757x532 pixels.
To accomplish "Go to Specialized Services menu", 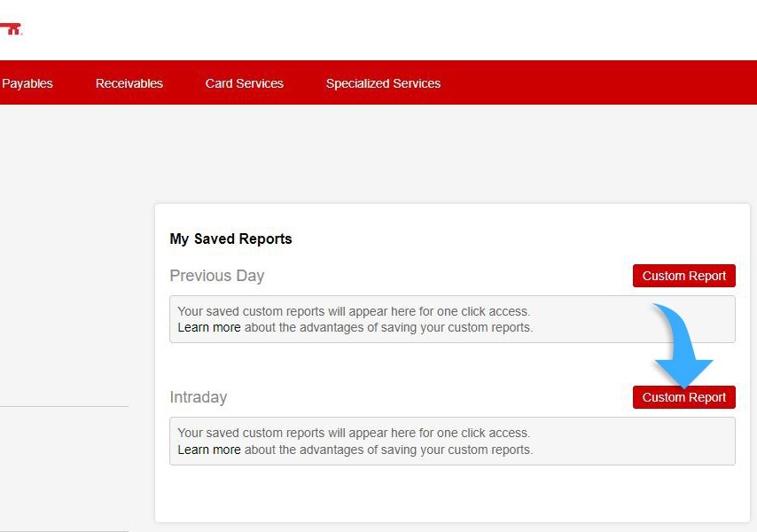I will point(383,83).
